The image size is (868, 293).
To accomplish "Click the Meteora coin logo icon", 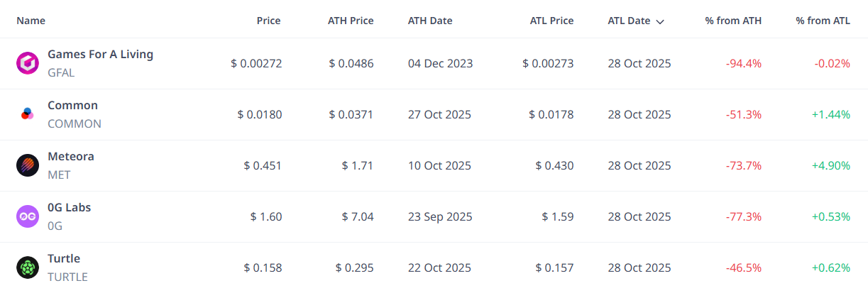I will [27, 165].
